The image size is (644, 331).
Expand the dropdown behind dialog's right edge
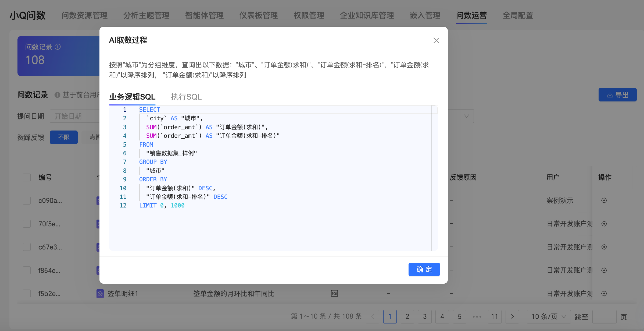466,116
